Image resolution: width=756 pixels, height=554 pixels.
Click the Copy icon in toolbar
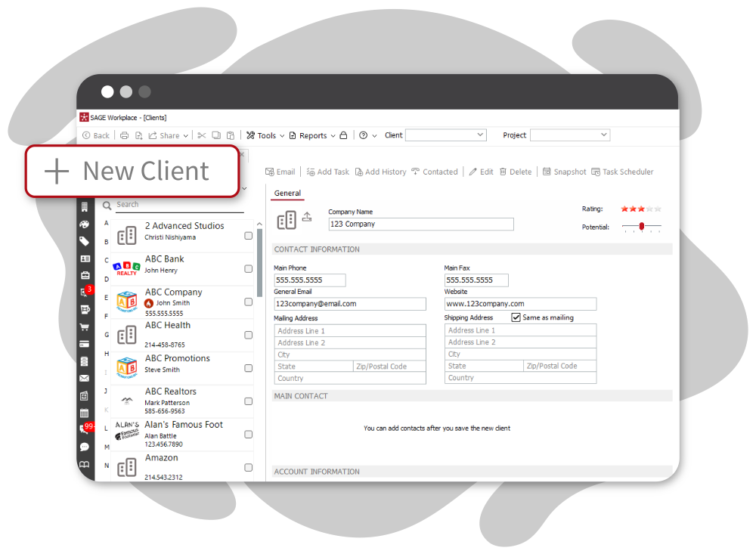pos(216,135)
